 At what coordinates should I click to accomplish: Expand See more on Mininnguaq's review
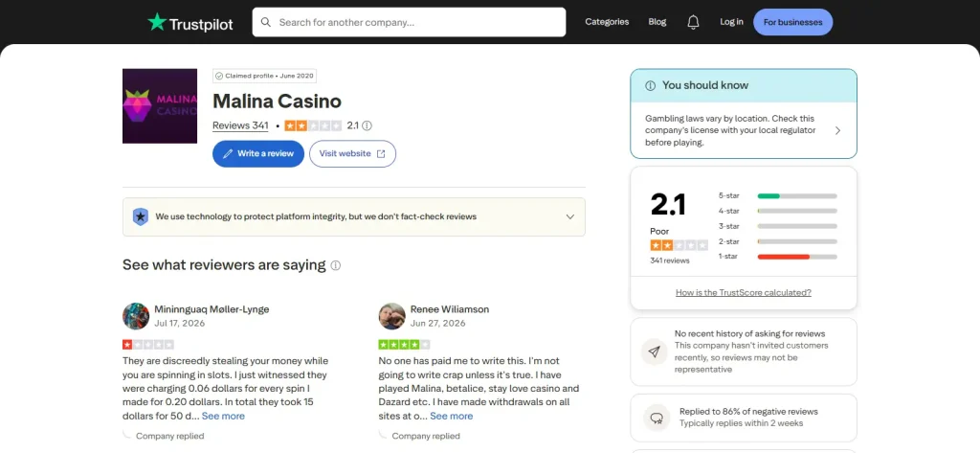pos(223,416)
